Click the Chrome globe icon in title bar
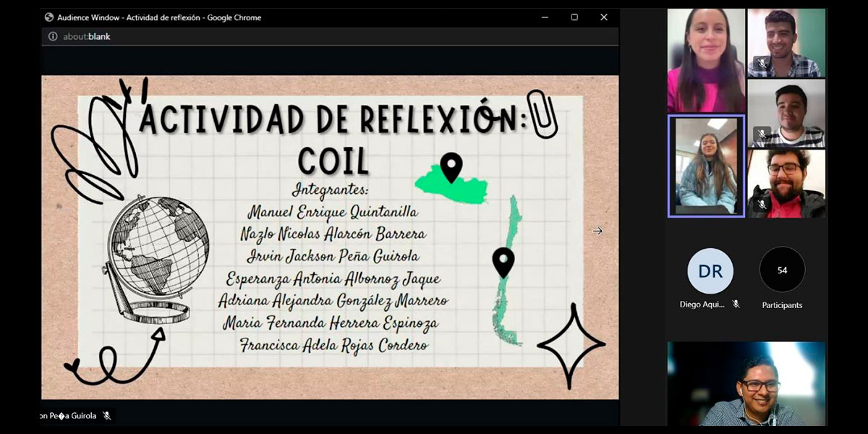Screen dimensions: 868x434 (49, 17)
